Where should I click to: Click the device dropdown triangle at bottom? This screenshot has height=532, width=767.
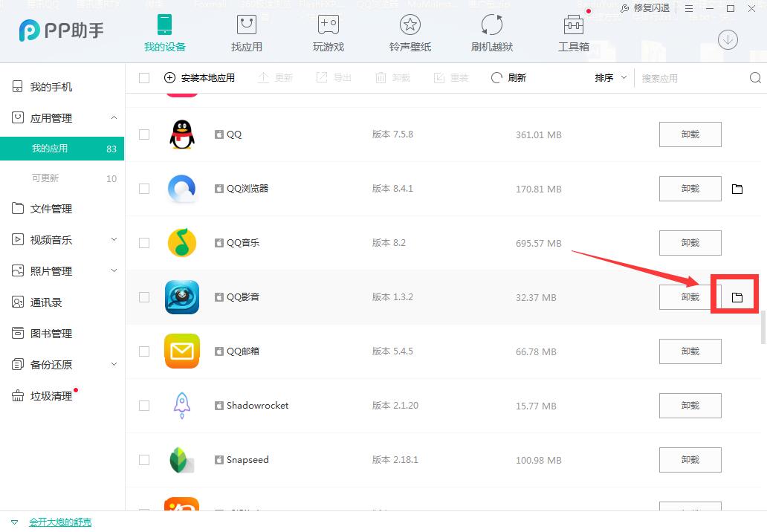tap(15, 522)
